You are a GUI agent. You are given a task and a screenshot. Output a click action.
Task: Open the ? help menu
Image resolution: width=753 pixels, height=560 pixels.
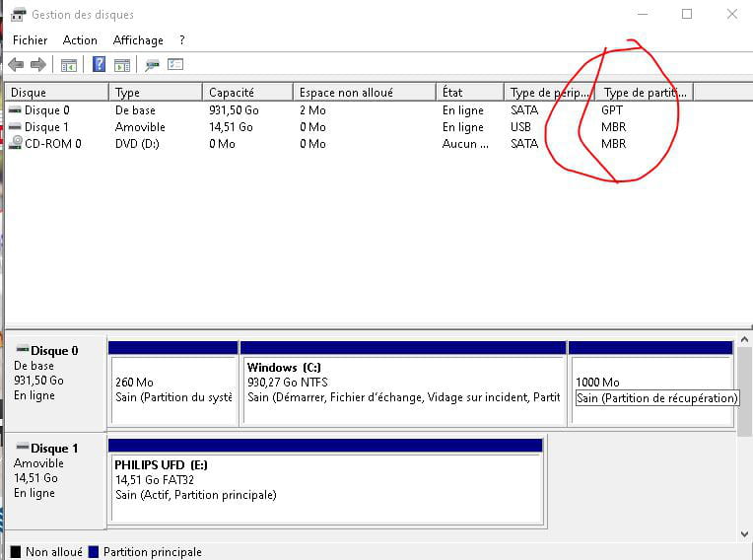click(182, 40)
